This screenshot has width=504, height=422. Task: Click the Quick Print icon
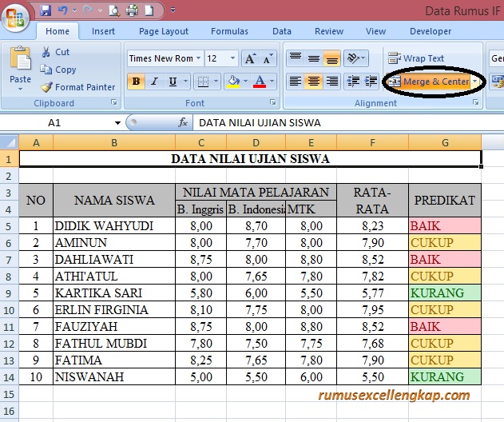pyautogui.click(x=132, y=10)
